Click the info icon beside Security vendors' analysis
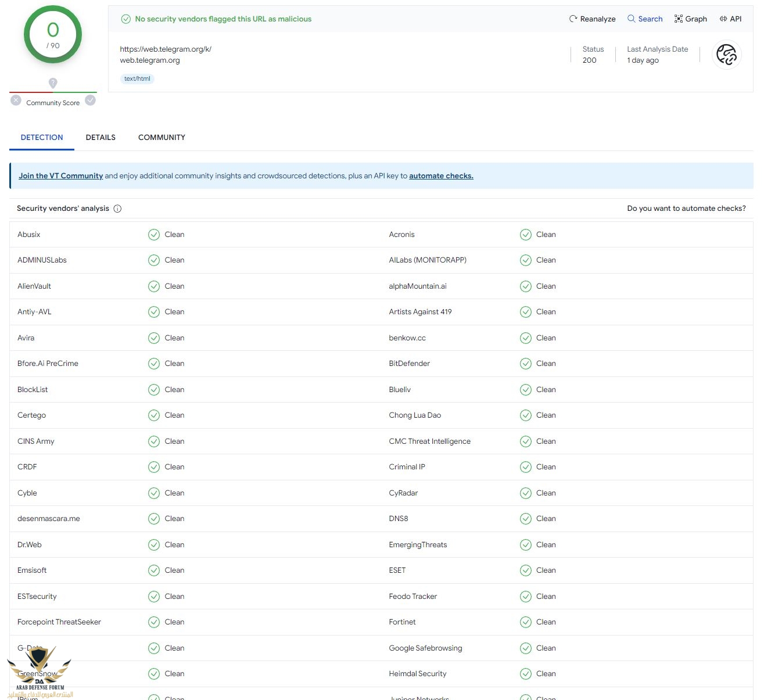This screenshot has height=700, width=782. point(117,209)
